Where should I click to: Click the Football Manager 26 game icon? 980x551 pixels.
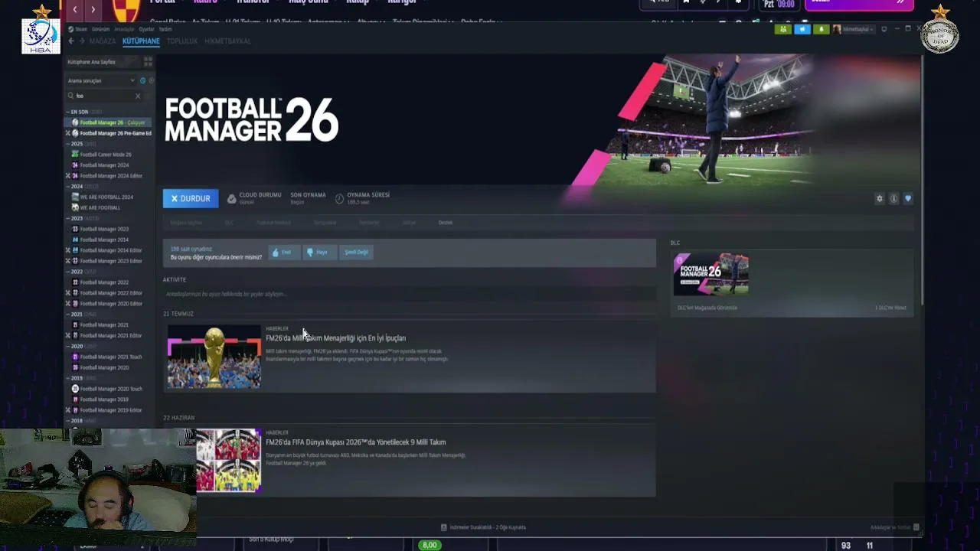75,122
